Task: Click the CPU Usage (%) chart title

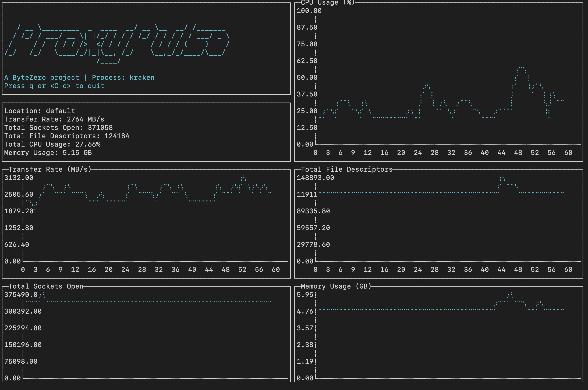Action: coord(327,3)
